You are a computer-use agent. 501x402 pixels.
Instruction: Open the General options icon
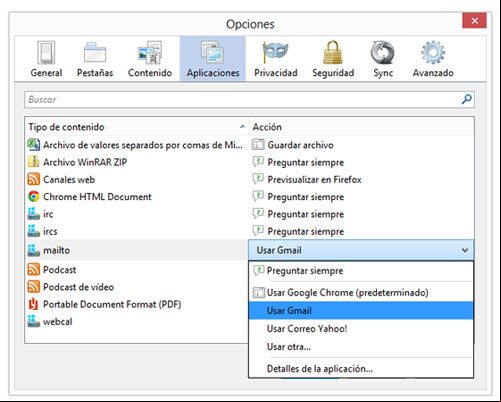click(x=46, y=53)
